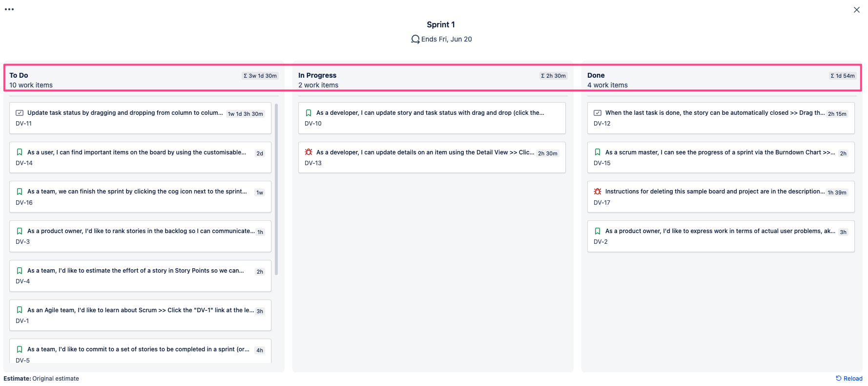Click the red bug icon on DV-13

click(x=309, y=152)
